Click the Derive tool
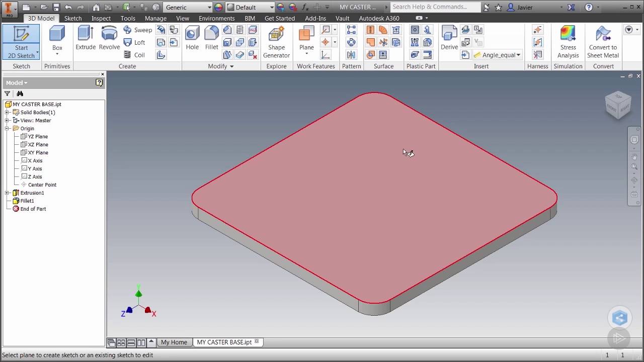The height and width of the screenshot is (362, 644). [x=449, y=38]
